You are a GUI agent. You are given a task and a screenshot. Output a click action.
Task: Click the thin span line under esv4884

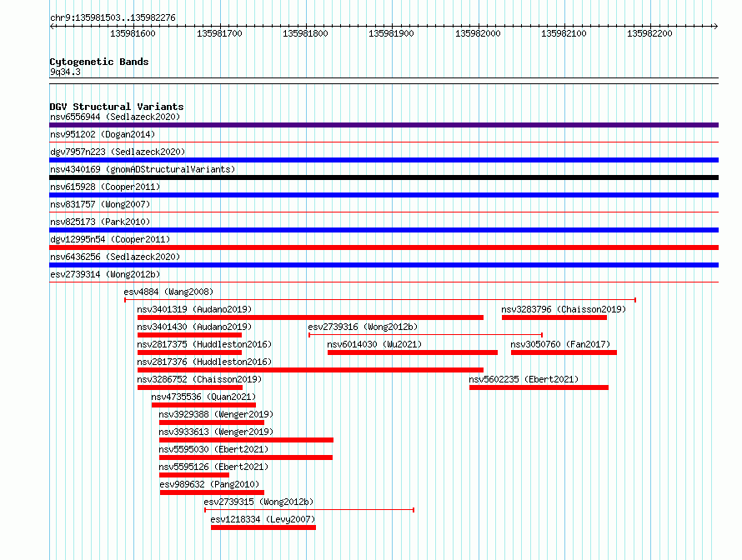point(380,300)
